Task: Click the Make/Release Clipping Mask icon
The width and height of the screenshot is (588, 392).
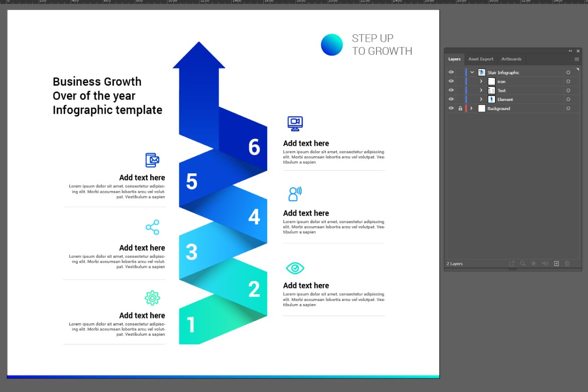Action: point(533,263)
